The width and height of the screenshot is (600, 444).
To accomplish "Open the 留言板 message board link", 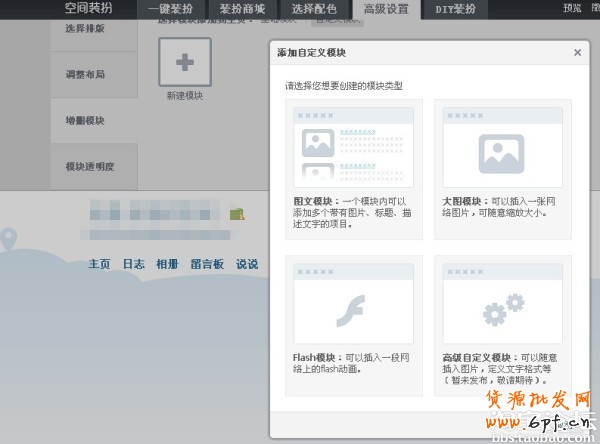I will (x=207, y=264).
